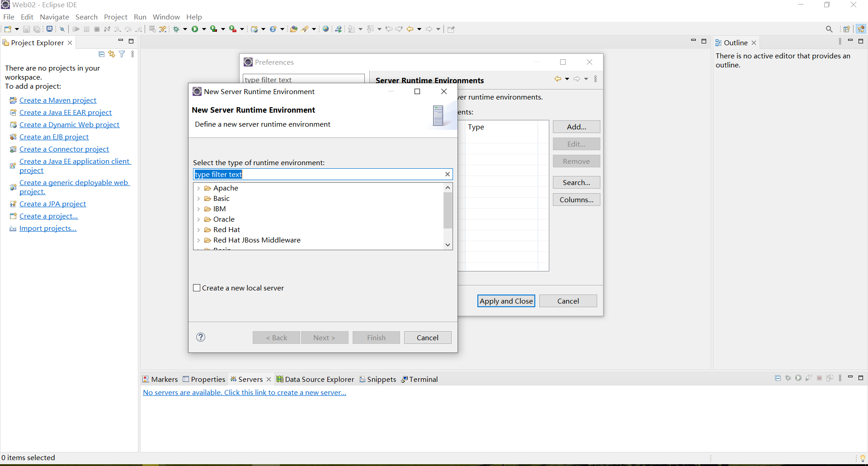Screen dimensions: 868x466
Task: Click the Open Console terminal toolbar icon
Action: click(49, 29)
